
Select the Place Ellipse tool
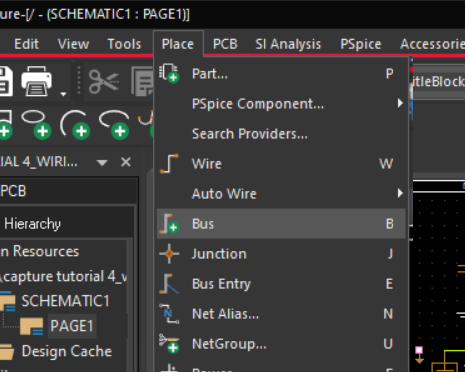(36, 124)
